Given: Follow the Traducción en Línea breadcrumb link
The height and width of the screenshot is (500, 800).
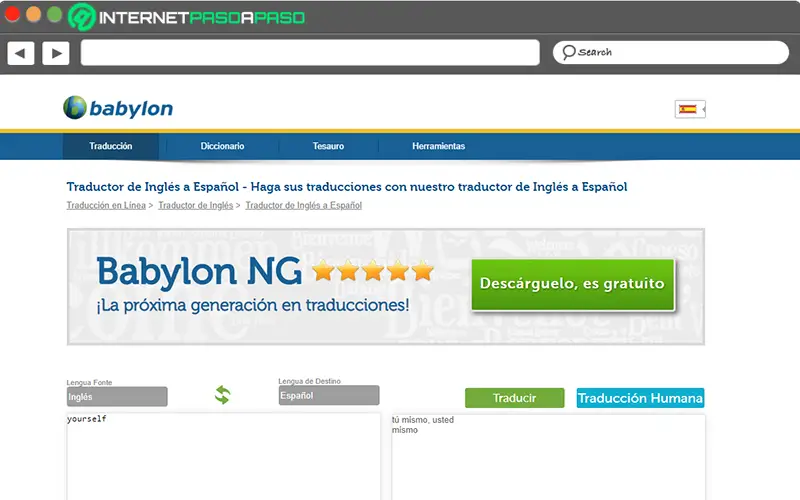Looking at the screenshot, I should pyautogui.click(x=106, y=205).
